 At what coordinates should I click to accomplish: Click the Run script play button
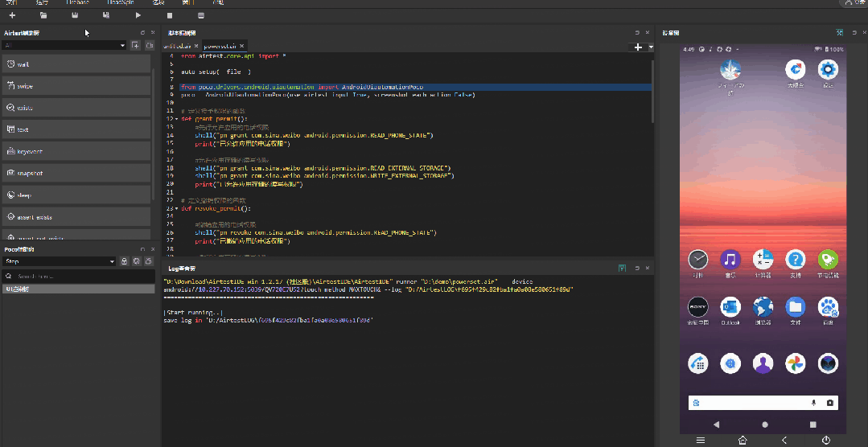(x=138, y=15)
